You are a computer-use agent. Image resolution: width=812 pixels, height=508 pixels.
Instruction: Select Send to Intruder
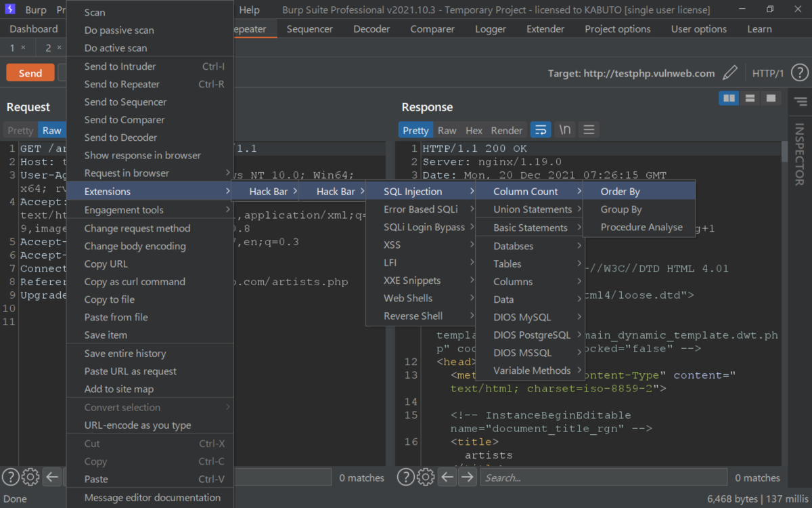pos(150,66)
